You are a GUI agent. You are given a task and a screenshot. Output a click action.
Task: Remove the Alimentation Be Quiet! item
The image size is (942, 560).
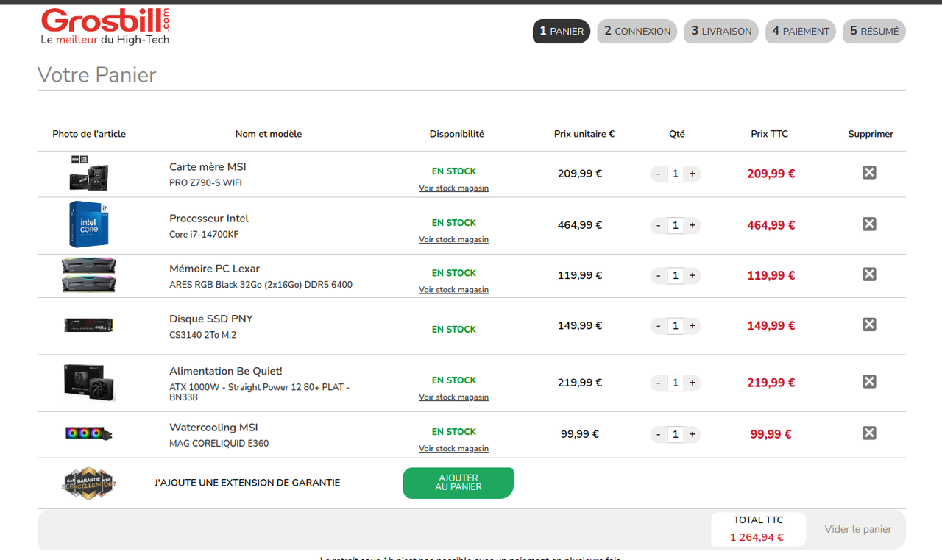coord(869,381)
